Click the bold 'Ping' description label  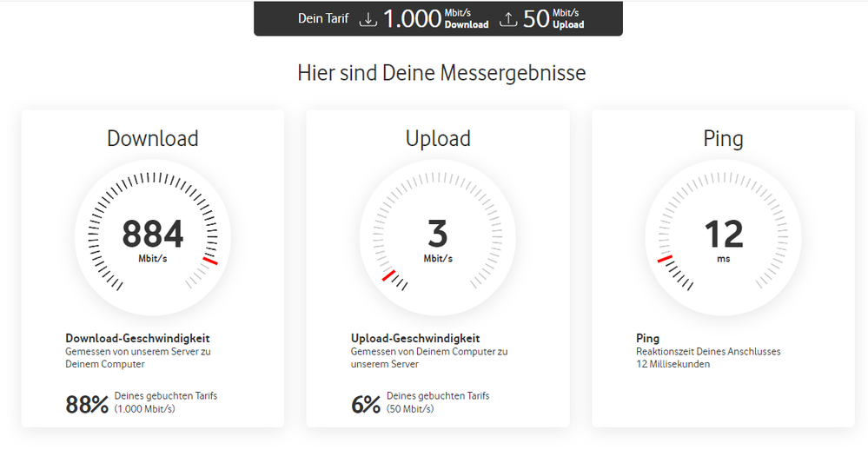(x=647, y=338)
